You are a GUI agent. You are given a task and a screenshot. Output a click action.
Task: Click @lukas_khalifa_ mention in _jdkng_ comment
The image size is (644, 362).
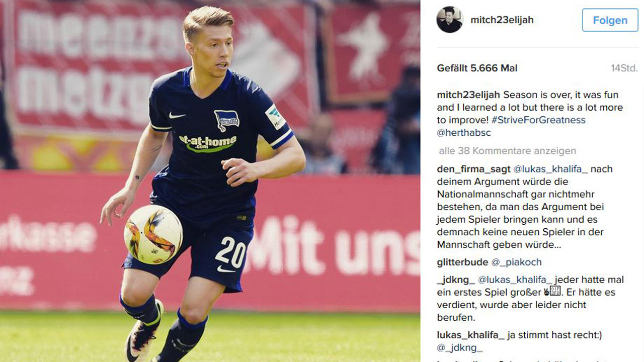tap(515, 280)
